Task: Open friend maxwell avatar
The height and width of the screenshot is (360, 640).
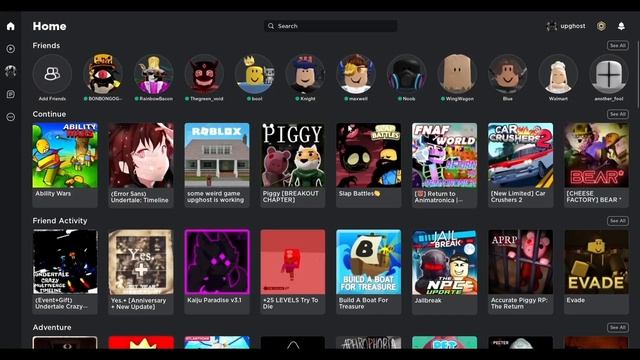Action: click(356, 74)
